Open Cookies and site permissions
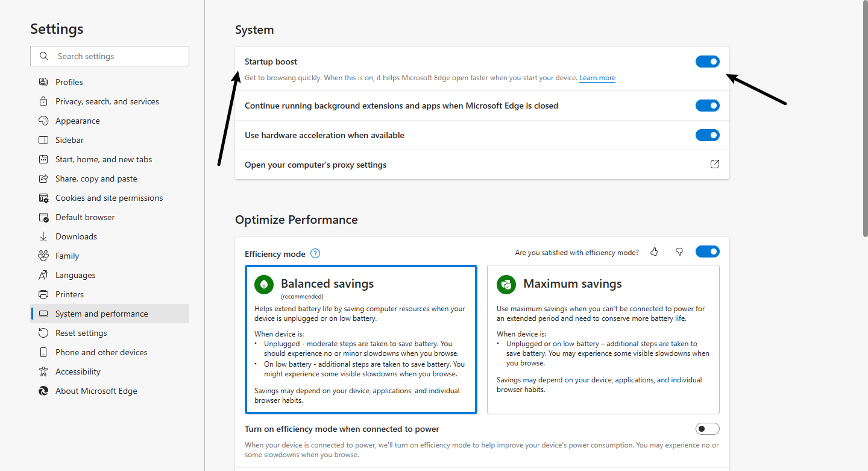 click(110, 198)
